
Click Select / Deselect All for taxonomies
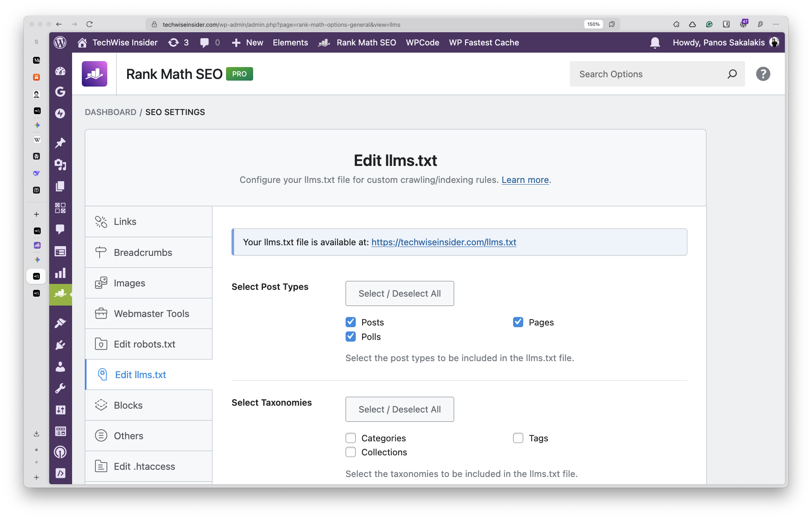399,409
